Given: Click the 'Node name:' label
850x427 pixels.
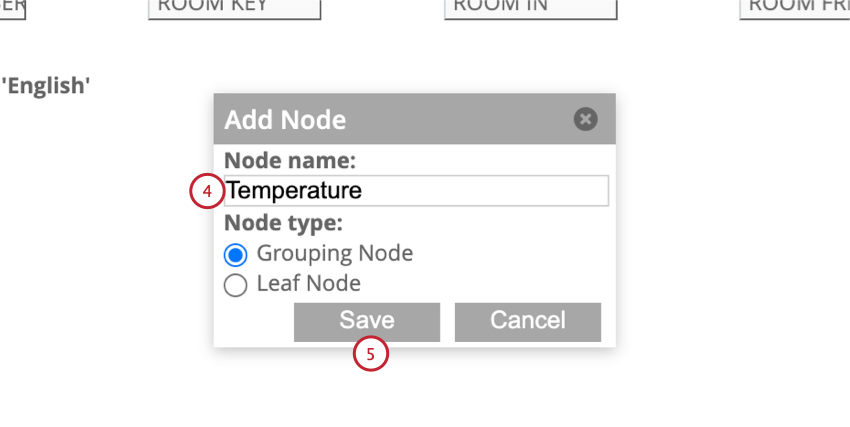Looking at the screenshot, I should coord(290,160).
